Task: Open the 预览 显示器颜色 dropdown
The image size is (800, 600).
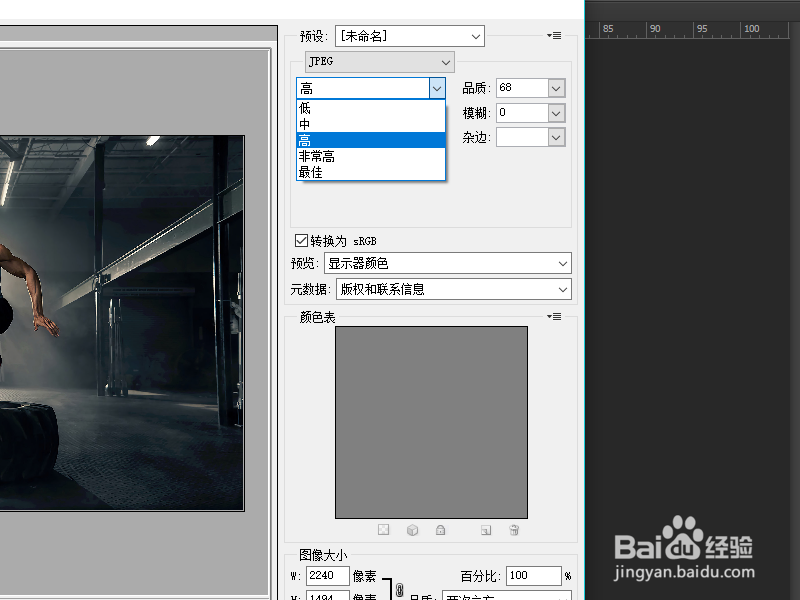Action: 447,263
